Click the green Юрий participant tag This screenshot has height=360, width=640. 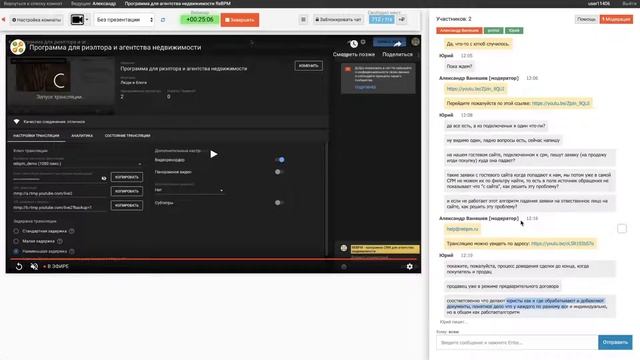point(514,31)
